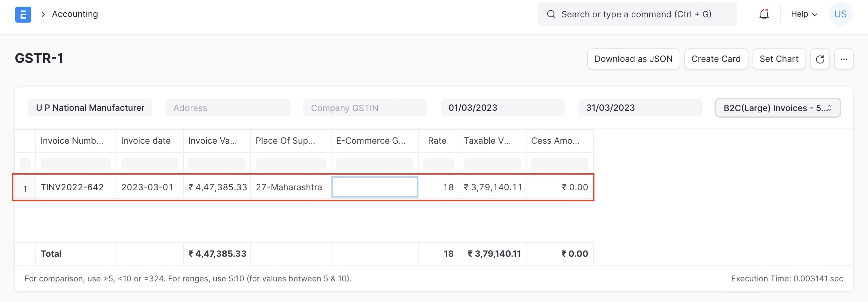Screen dimensions: 868x302
Task: Click the ERPNext home logo icon
Action: tap(23, 15)
